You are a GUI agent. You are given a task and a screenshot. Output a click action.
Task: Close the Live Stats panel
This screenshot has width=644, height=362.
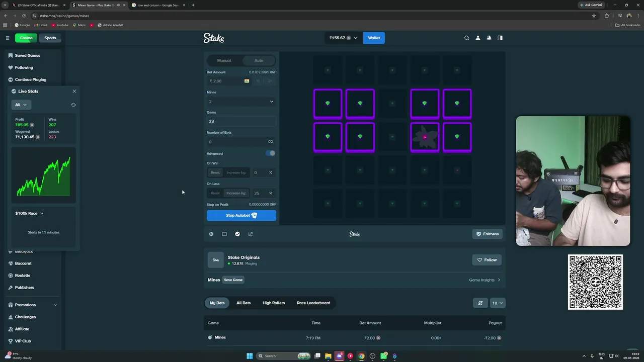pyautogui.click(x=74, y=91)
